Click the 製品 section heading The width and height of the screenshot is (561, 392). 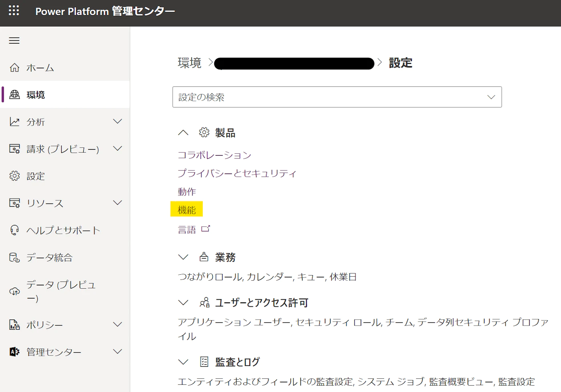pyautogui.click(x=225, y=133)
